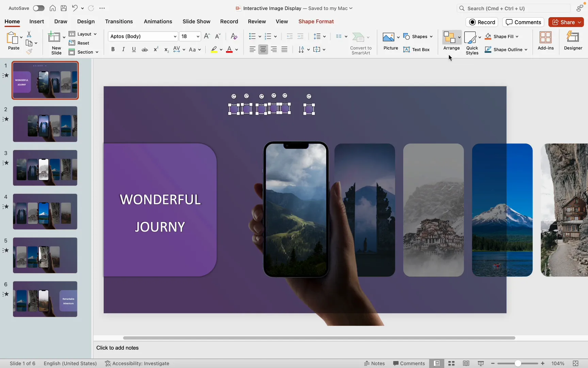Start slide show from status bar icon

pyautogui.click(x=481, y=364)
